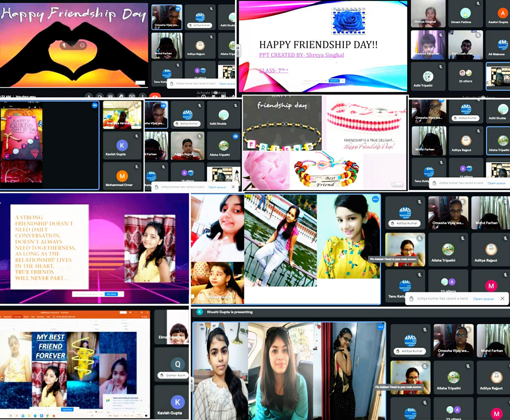Image resolution: width=510 pixels, height=420 pixels.
Task: Click the remove (minus circle) icon on heart-hands presentation
Action: (82, 45)
